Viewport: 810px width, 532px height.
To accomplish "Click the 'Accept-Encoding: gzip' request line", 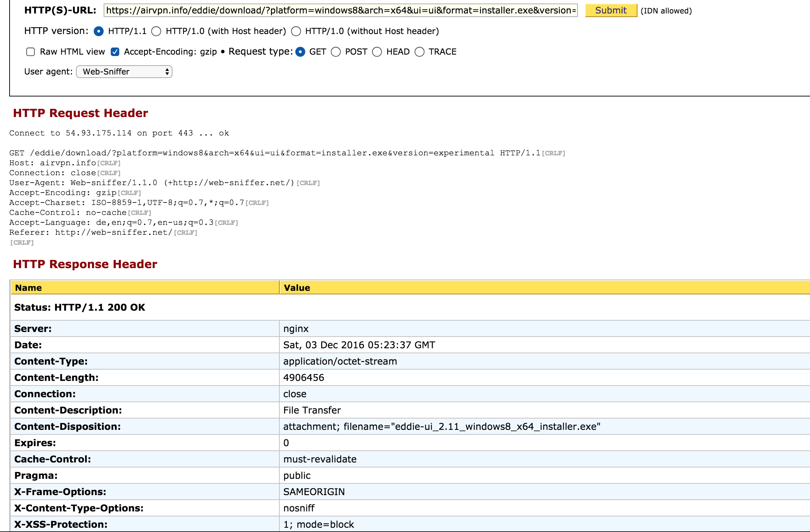I will (75, 193).
